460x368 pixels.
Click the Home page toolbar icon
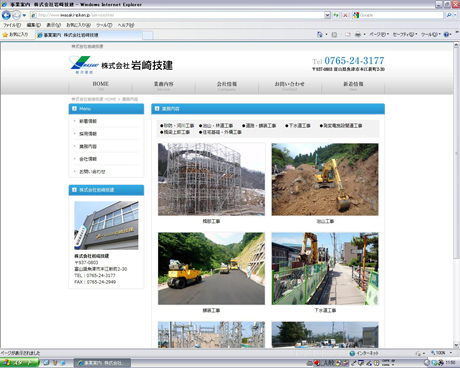(x=320, y=34)
